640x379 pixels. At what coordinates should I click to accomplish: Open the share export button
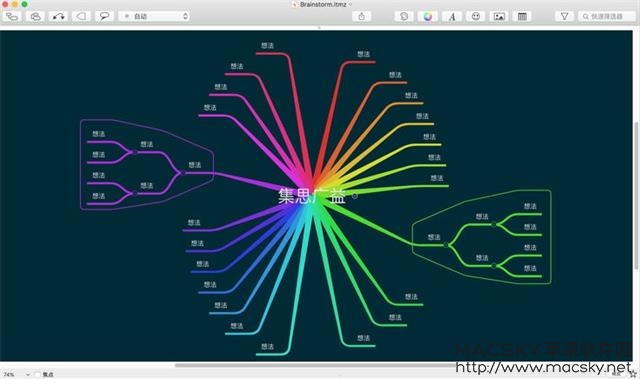[x=362, y=16]
